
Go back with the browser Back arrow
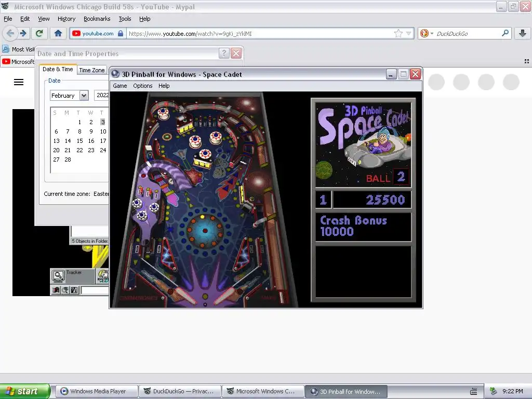[10, 33]
